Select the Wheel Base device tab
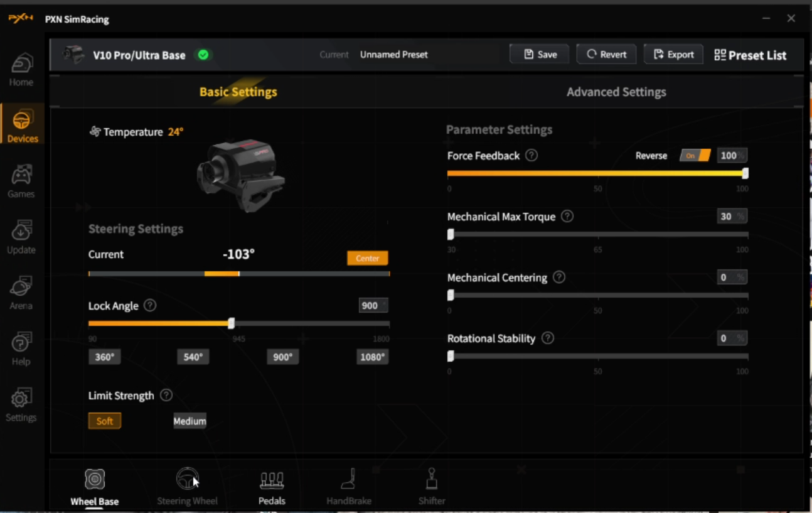The height and width of the screenshot is (513, 812). (x=95, y=487)
